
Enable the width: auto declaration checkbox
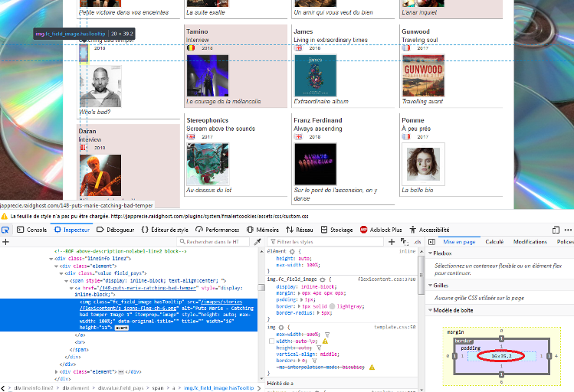(x=271, y=341)
